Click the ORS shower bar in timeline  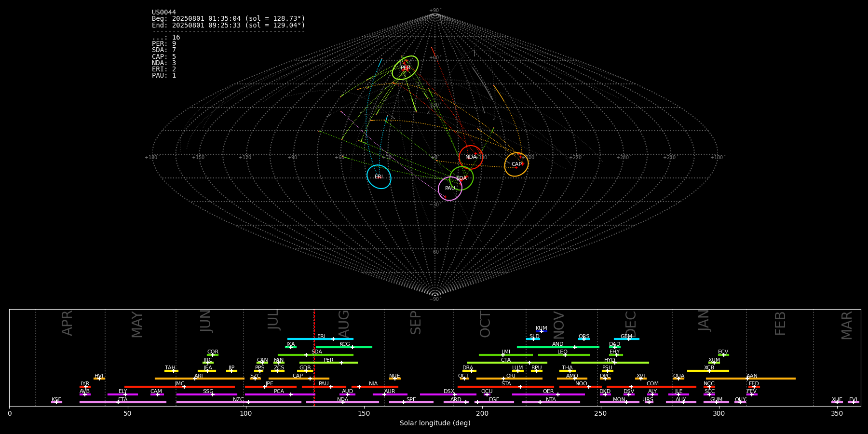[584, 339]
